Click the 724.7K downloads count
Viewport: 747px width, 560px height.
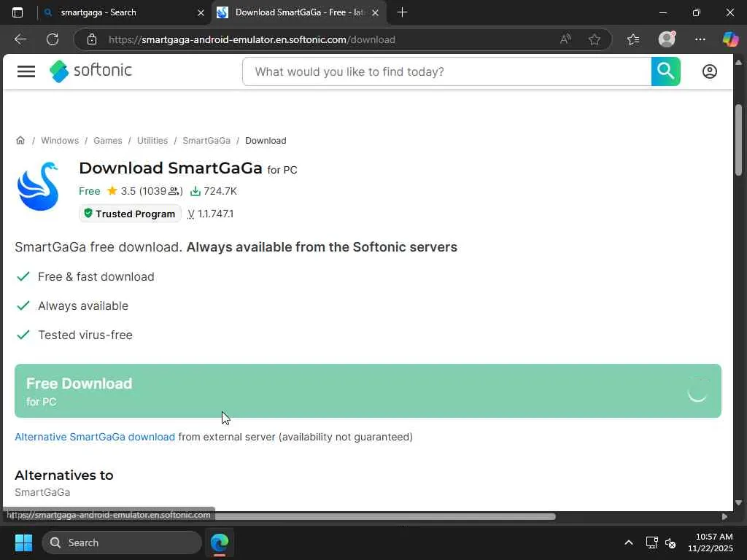(x=220, y=191)
